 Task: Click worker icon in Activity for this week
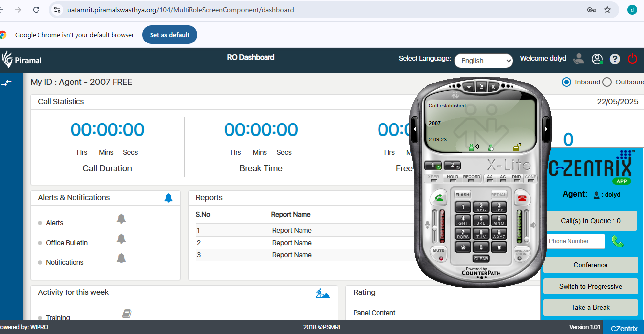click(x=323, y=293)
